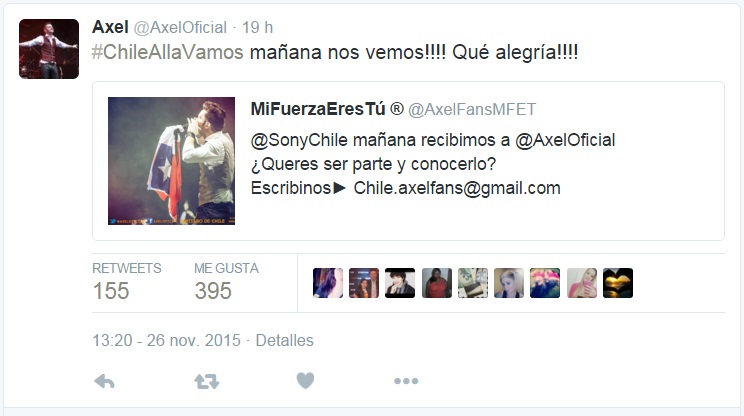744x416 pixels.
Task: Open quoted tweet flag photo
Action: point(171,161)
